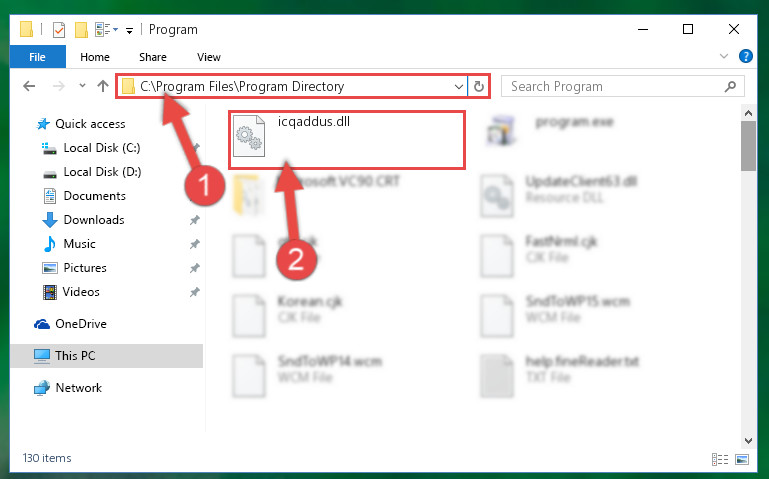Select the SndToWP14.wcm file
The image size is (769, 479).
329,361
